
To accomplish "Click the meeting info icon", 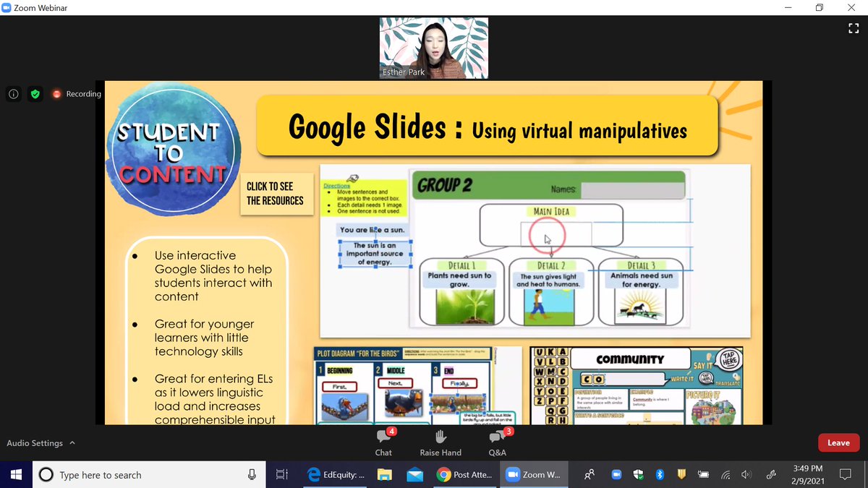I will [14, 94].
